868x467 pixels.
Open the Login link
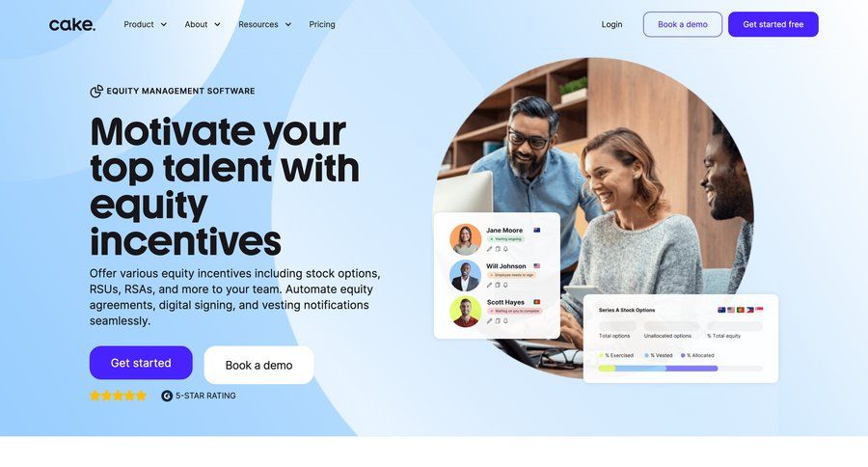611,24
